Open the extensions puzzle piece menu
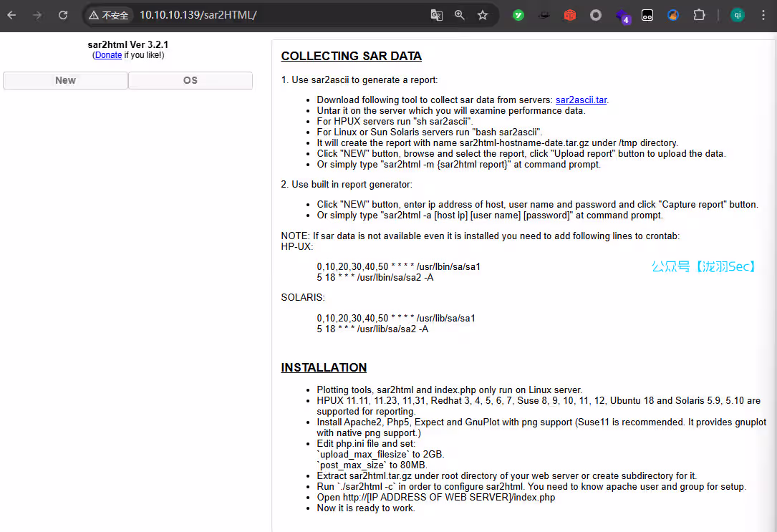 699,15
